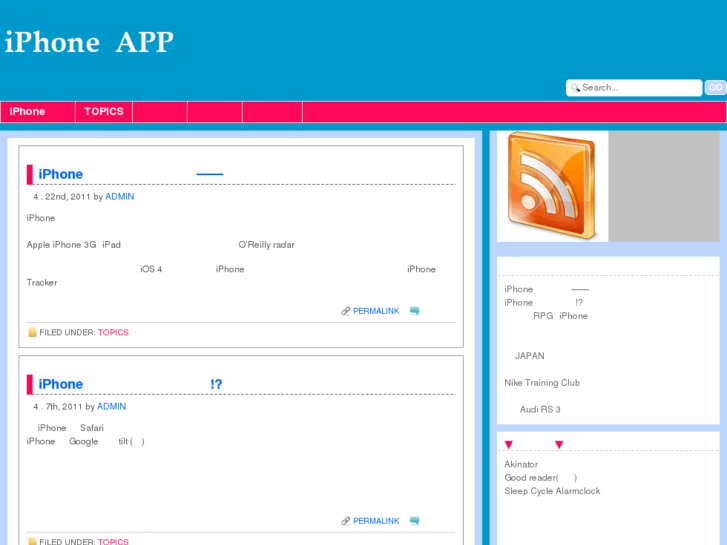Screen dimensions: 727x545
Task: Click comment bubble icon on April 7th post
Action: 415,521
